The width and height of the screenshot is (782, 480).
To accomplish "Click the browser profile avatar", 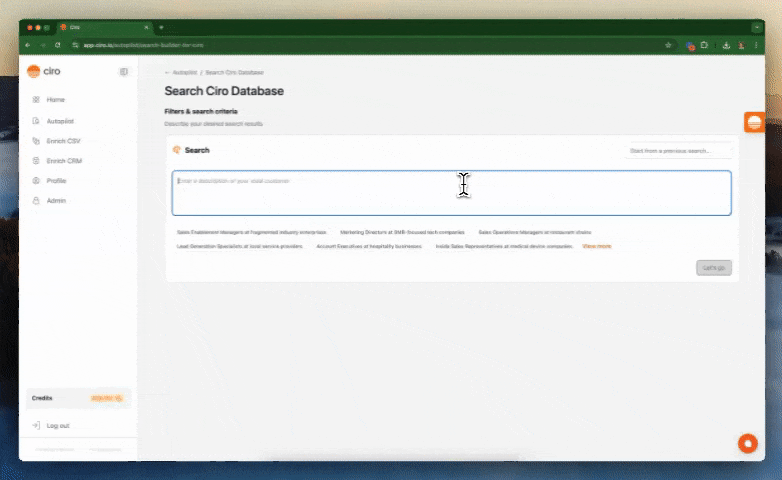I will click(x=742, y=45).
